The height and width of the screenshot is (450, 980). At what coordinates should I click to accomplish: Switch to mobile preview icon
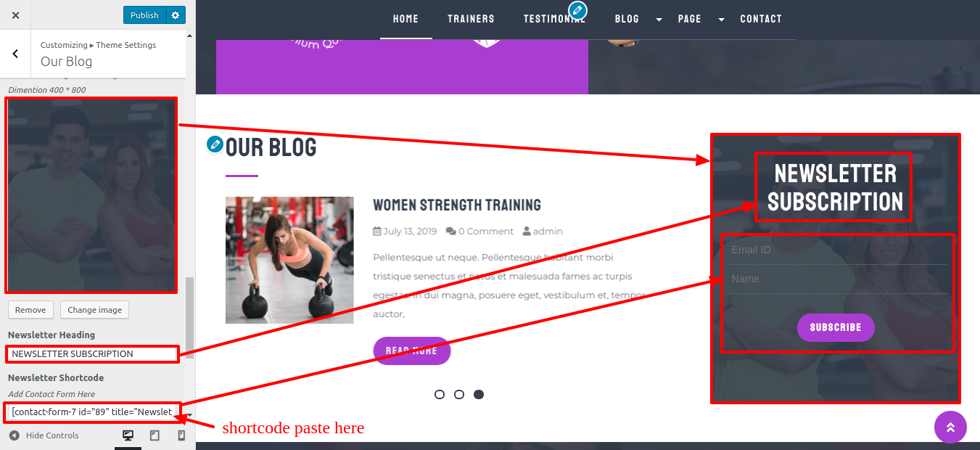[x=181, y=435]
